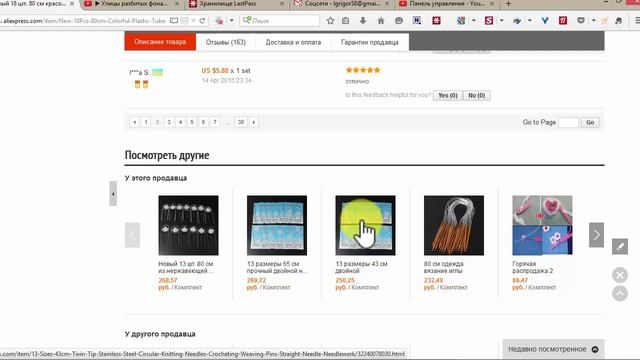Open dropdown next to the Pocket icon
The height and width of the screenshot is (360, 640).
coord(593,20)
